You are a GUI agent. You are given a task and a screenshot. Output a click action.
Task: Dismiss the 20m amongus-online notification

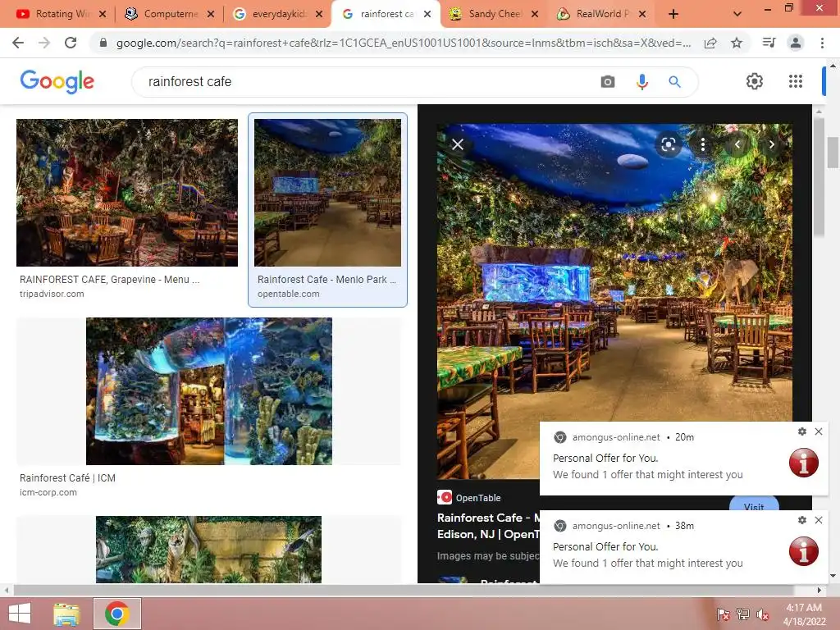click(x=819, y=431)
